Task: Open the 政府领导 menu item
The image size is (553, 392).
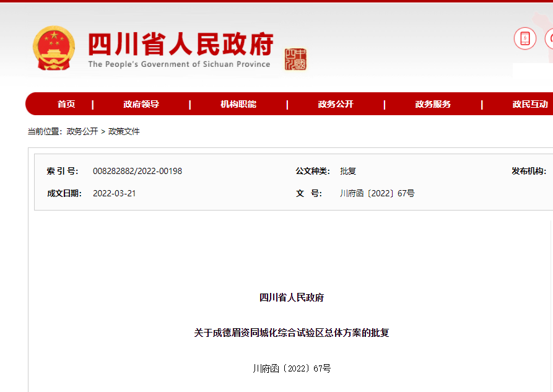Action: click(141, 104)
